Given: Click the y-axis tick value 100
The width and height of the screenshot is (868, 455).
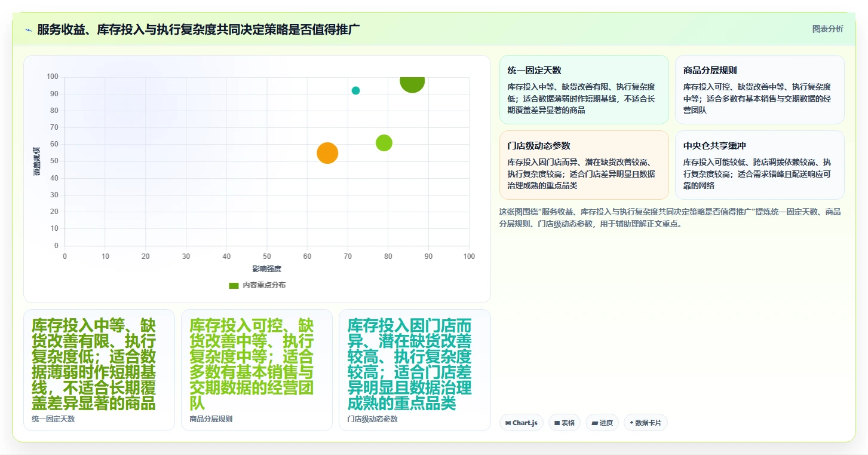Looking at the screenshot, I should coord(53,77).
